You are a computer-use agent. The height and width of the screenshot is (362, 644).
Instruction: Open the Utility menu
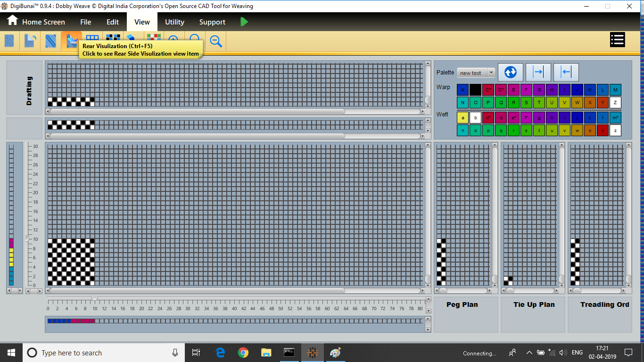click(x=174, y=22)
